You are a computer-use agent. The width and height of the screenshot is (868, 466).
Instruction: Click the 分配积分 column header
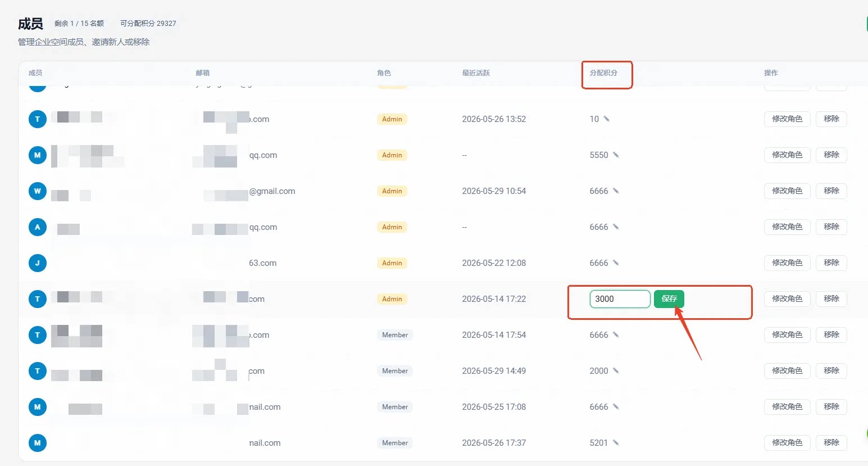pyautogui.click(x=603, y=73)
